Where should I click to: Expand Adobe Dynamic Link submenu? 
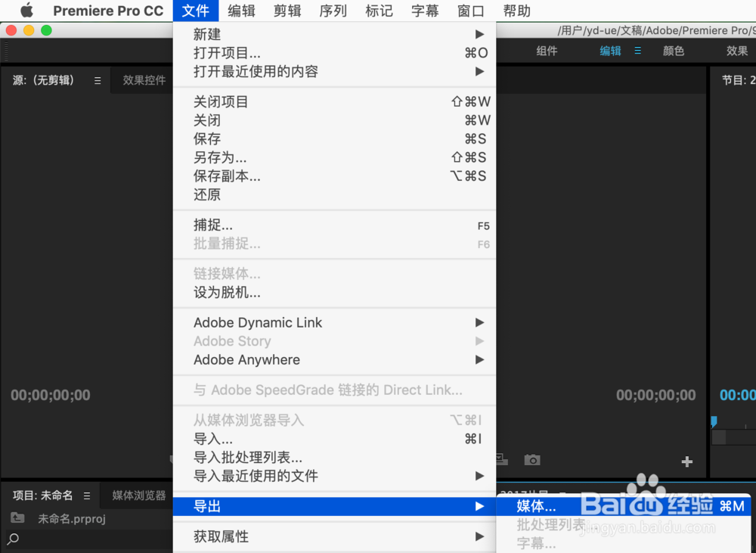(334, 322)
